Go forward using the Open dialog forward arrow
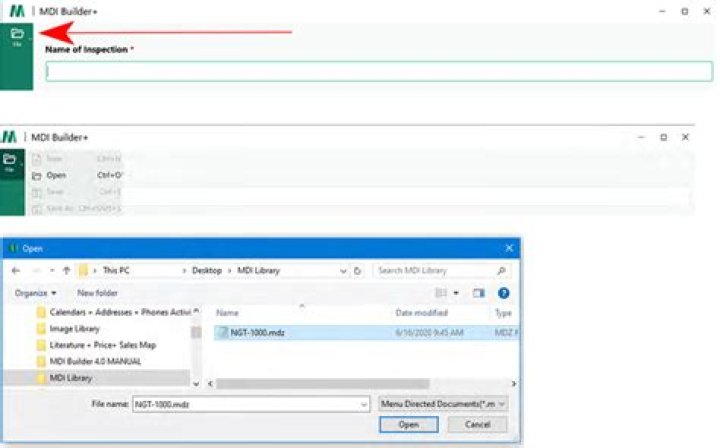720x448 pixels. click(36, 270)
